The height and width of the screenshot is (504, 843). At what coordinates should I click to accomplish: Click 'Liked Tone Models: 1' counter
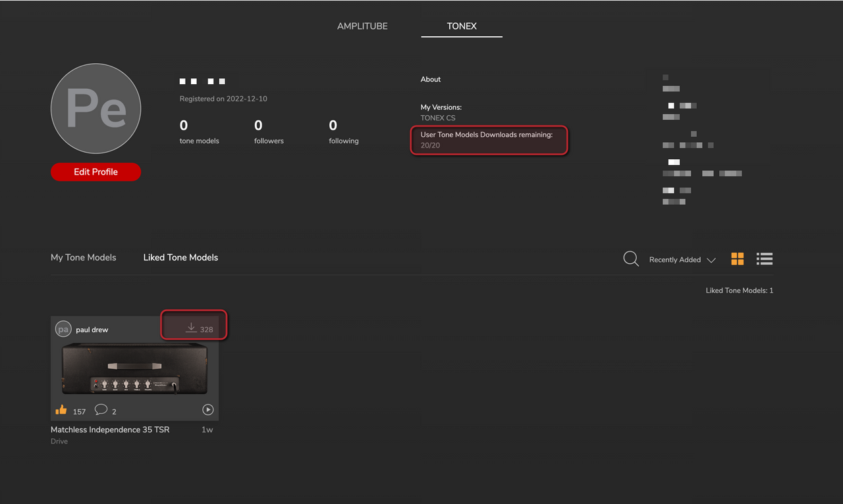point(740,290)
